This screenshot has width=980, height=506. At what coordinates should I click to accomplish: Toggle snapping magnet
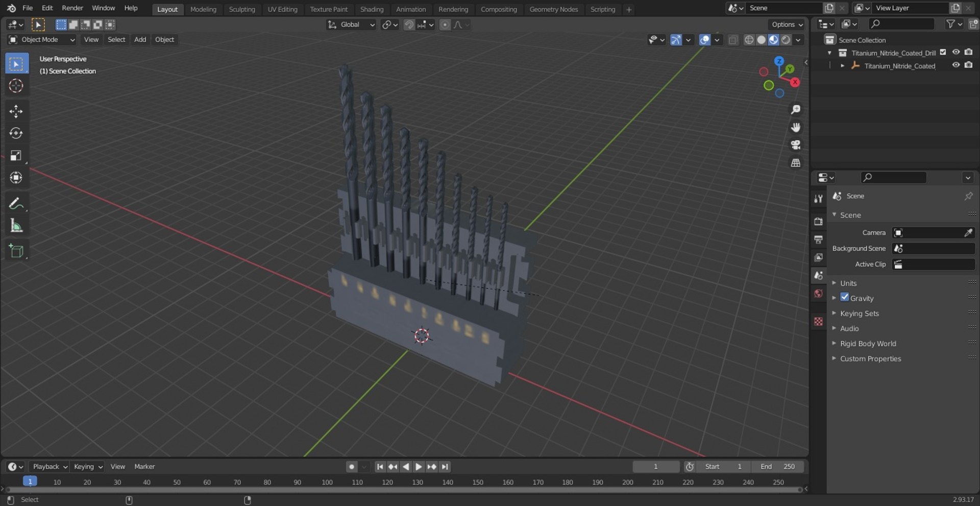409,25
